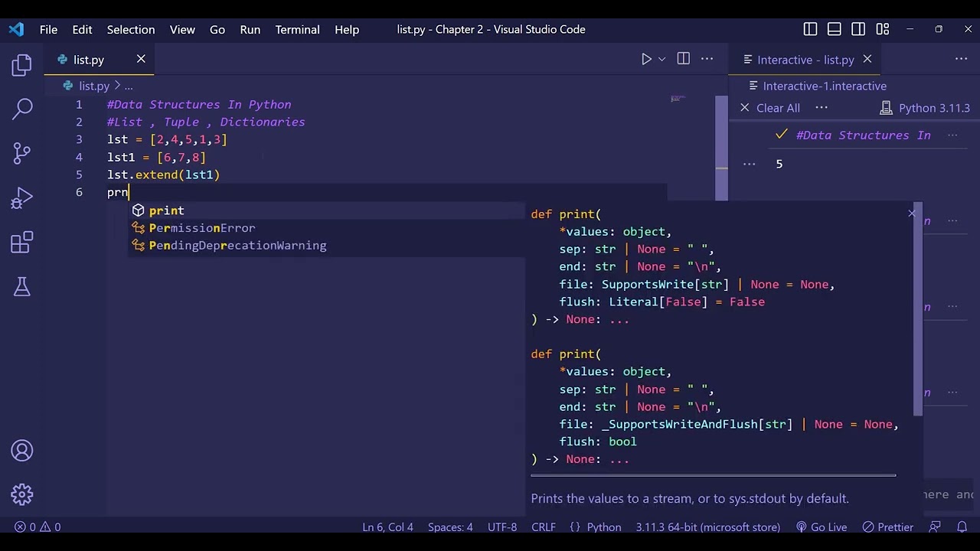Select print autocomplete suggestion
Viewport: 980px width, 551px height.
(327, 210)
